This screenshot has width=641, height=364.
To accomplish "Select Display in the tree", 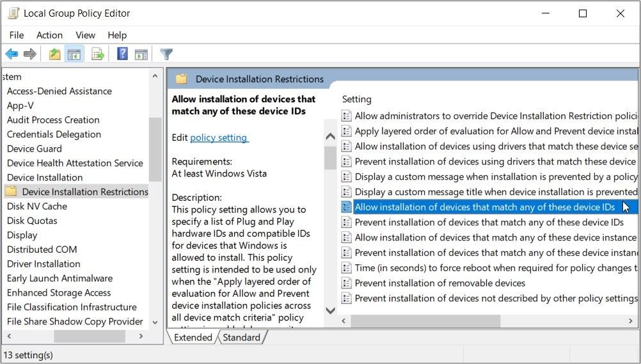I will (x=22, y=235).
